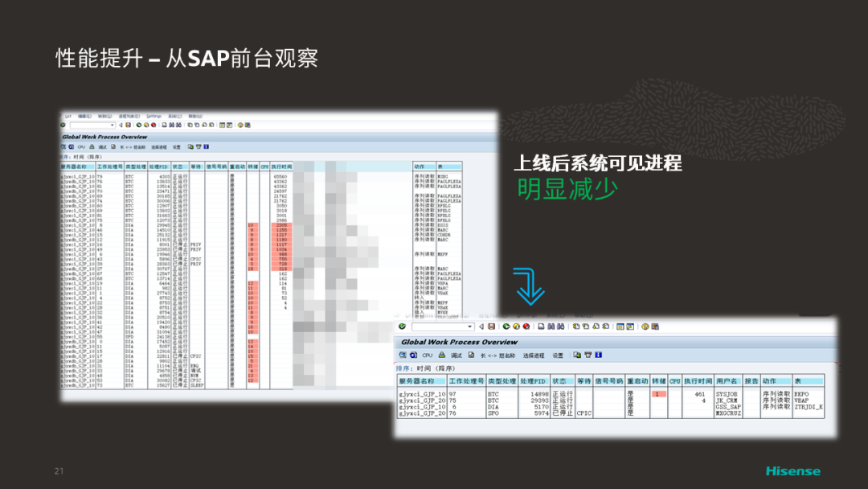Click CPU button in left window application toolbar
868x489 pixels.
click(x=81, y=146)
